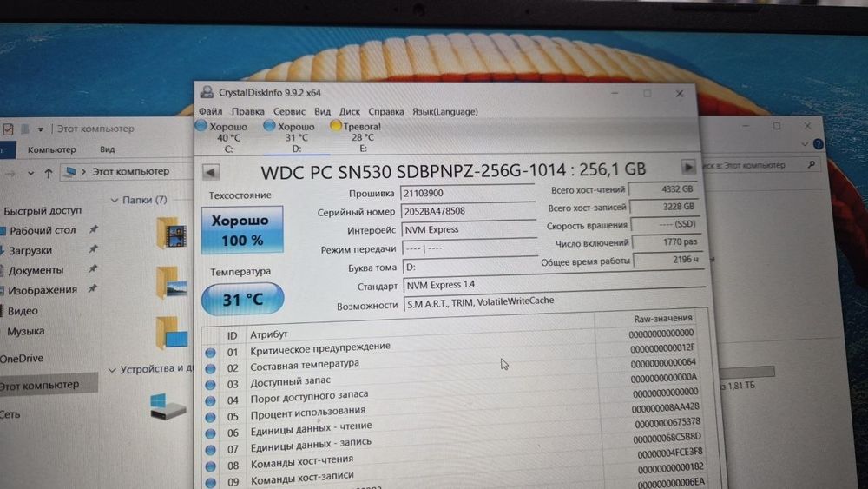
Task: Click the Буква тома field D:
Action: [x=470, y=267]
